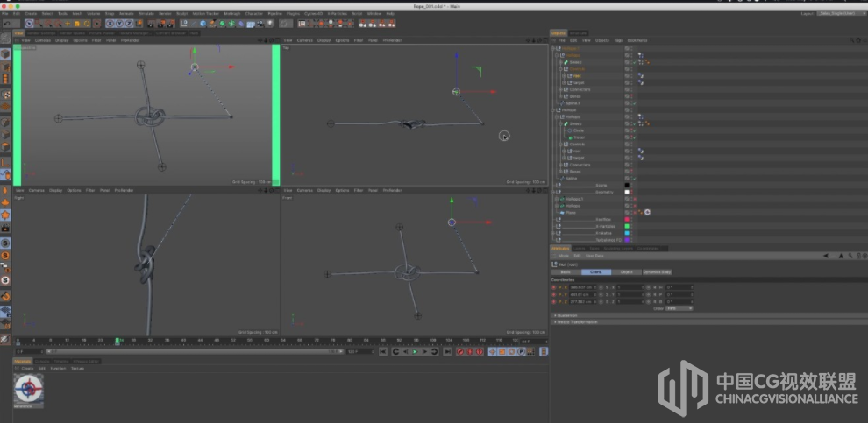Toggle visibility dots on the Bones row under selected Controls
868x423 pixels.
tap(631, 96)
